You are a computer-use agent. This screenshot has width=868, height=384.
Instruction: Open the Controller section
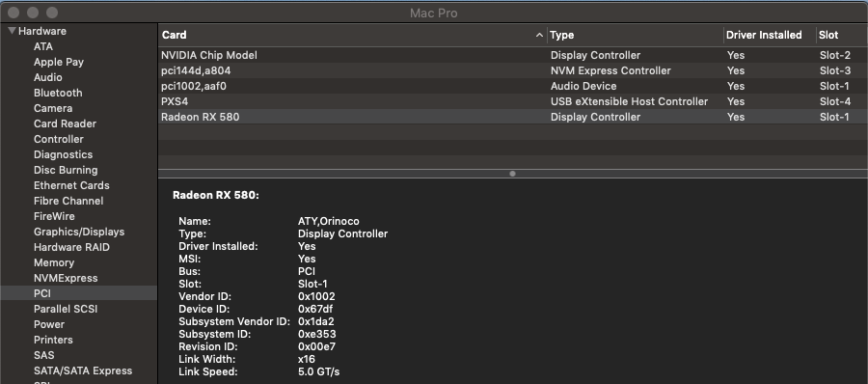[x=58, y=140]
